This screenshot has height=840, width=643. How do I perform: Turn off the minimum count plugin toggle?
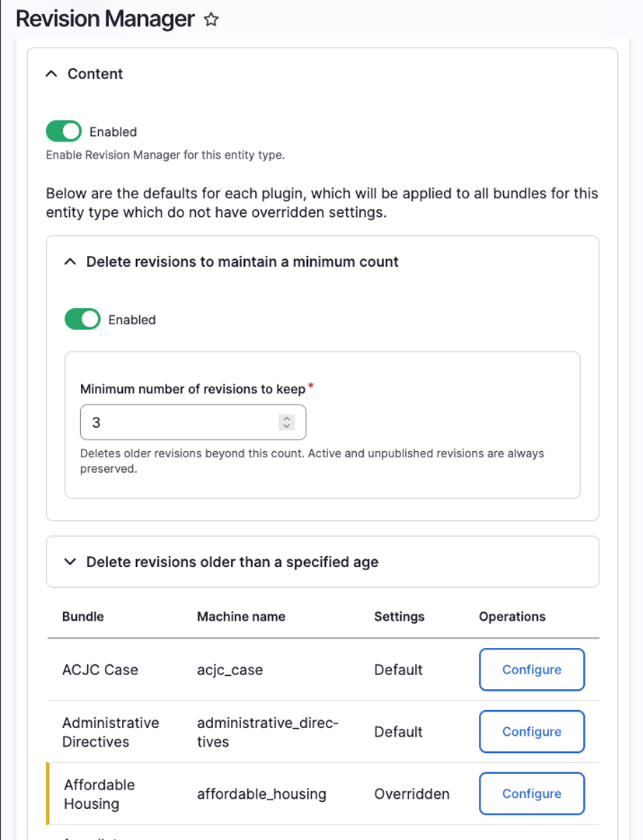[x=82, y=320]
